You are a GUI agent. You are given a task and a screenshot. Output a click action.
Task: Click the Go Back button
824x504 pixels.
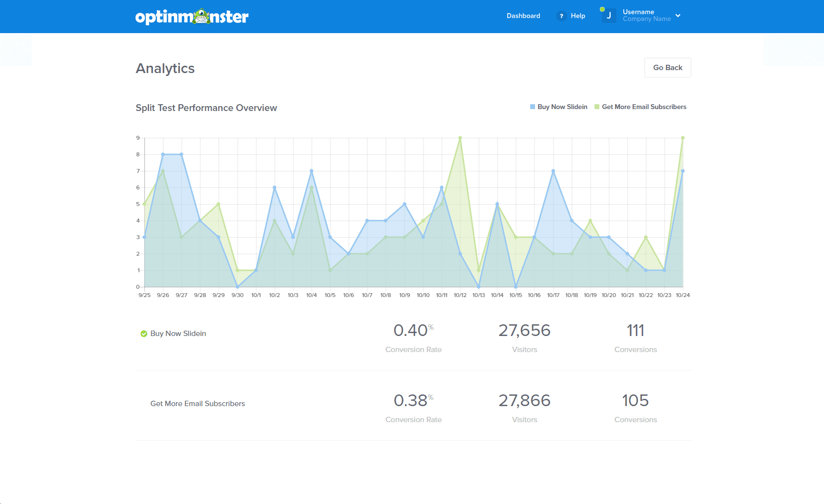(x=668, y=68)
